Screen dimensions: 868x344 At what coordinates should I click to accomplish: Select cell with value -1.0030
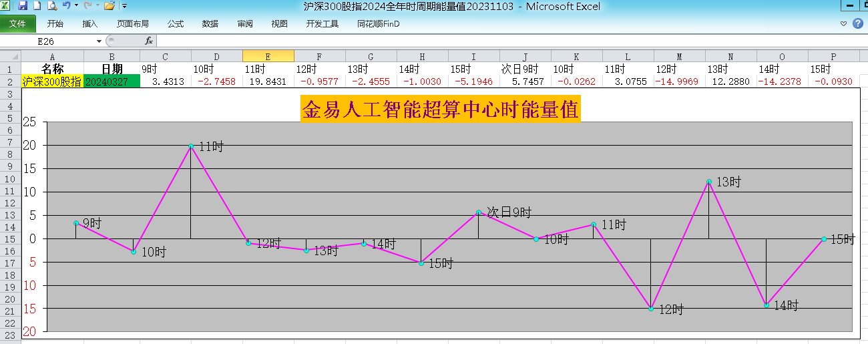422,81
